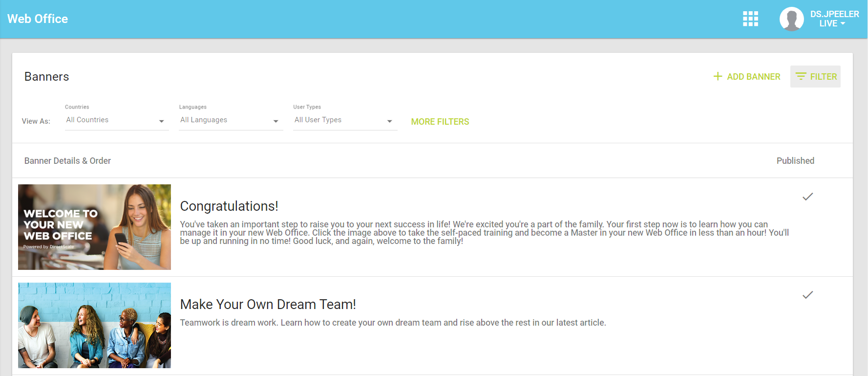This screenshot has width=868, height=376.
Task: Click the Published column header
Action: pyautogui.click(x=795, y=161)
